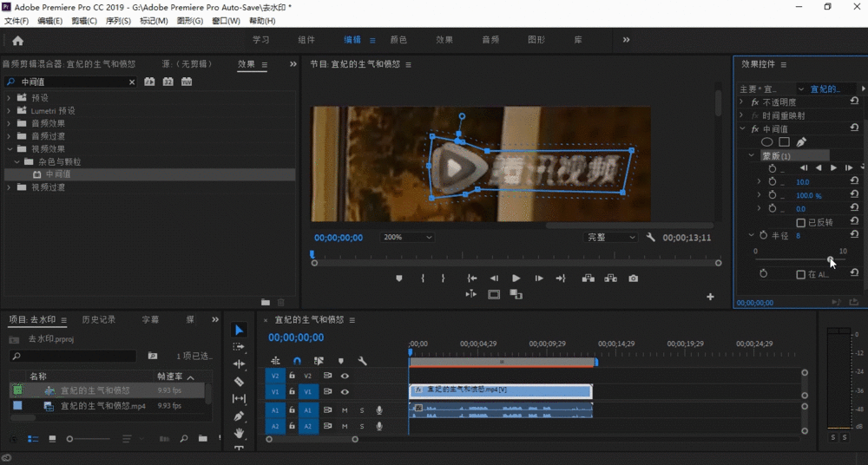The image size is (868, 465).
Task: Switch to 颜色 workspace
Action: point(398,40)
